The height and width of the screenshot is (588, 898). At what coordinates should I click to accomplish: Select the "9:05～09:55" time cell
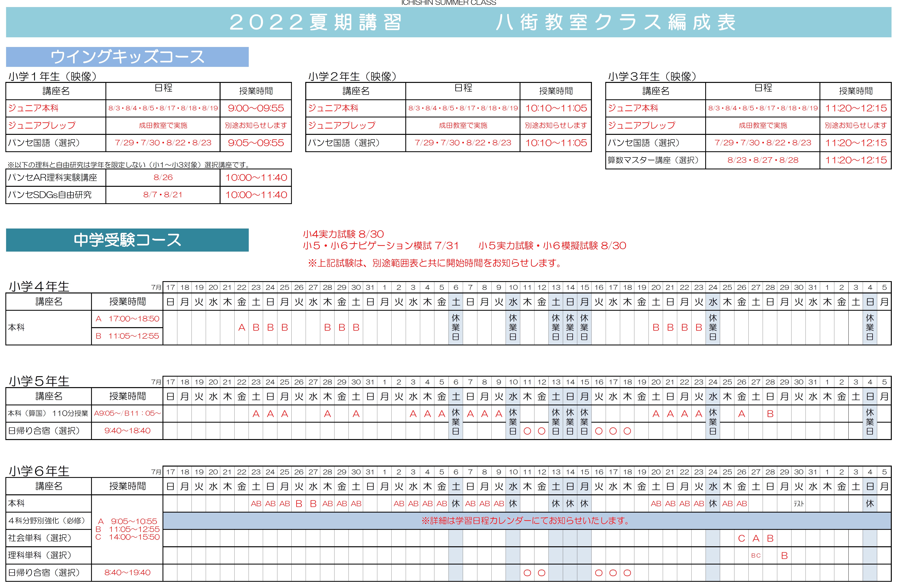click(x=256, y=143)
